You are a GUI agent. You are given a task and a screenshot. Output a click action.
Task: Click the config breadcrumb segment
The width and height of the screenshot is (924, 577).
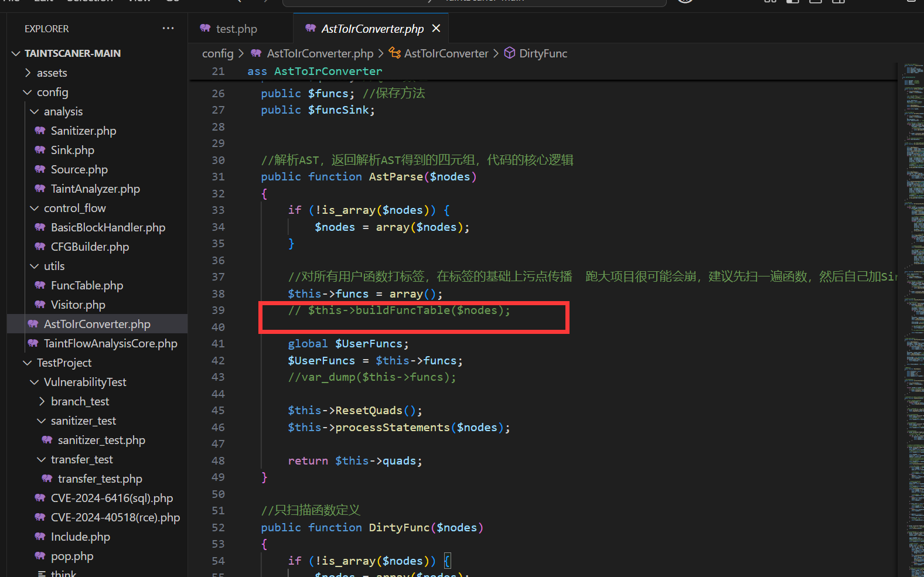click(217, 53)
